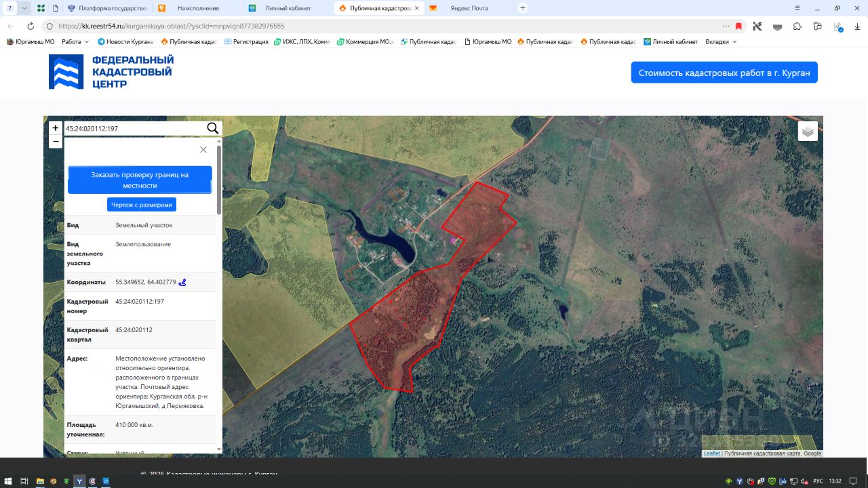868x488 pixels.
Task: Click Чертеж с размерами button
Action: point(142,205)
